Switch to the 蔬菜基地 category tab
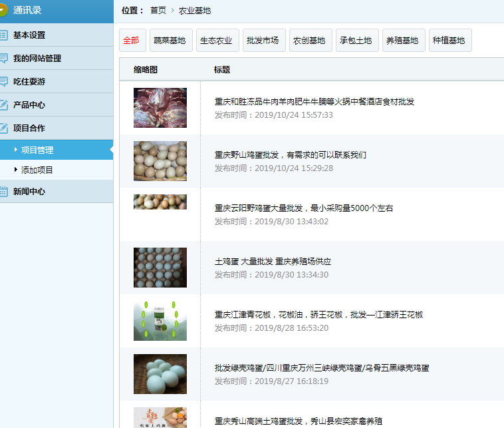504x428 pixels. (x=170, y=41)
